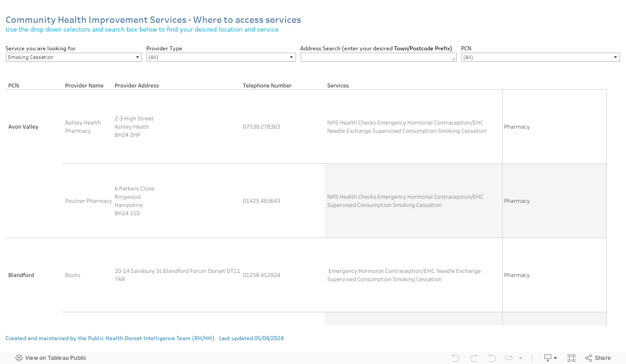Click Pharmacy type in Poulner row
Viewport: 626px width, 364px height.
pos(517,201)
